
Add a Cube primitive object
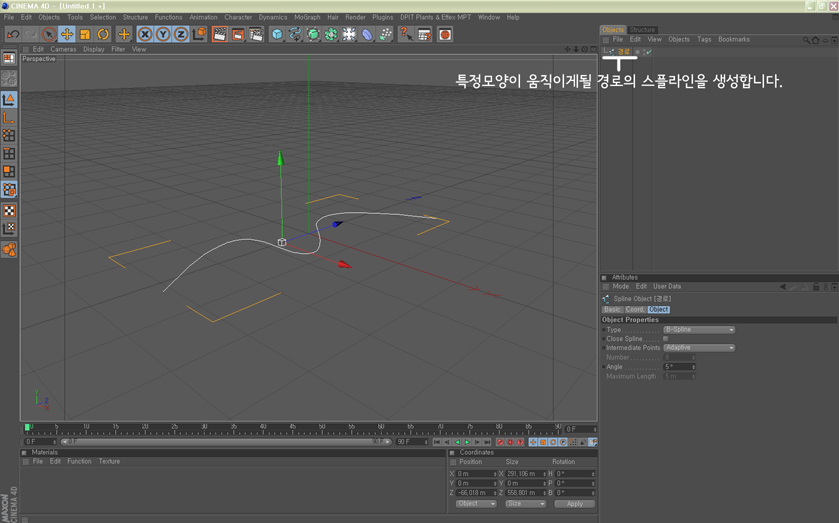(x=277, y=34)
